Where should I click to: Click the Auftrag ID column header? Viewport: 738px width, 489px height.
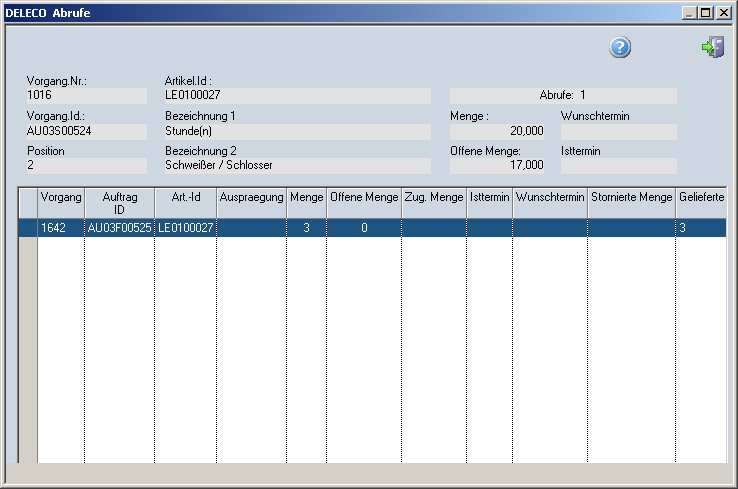point(119,203)
